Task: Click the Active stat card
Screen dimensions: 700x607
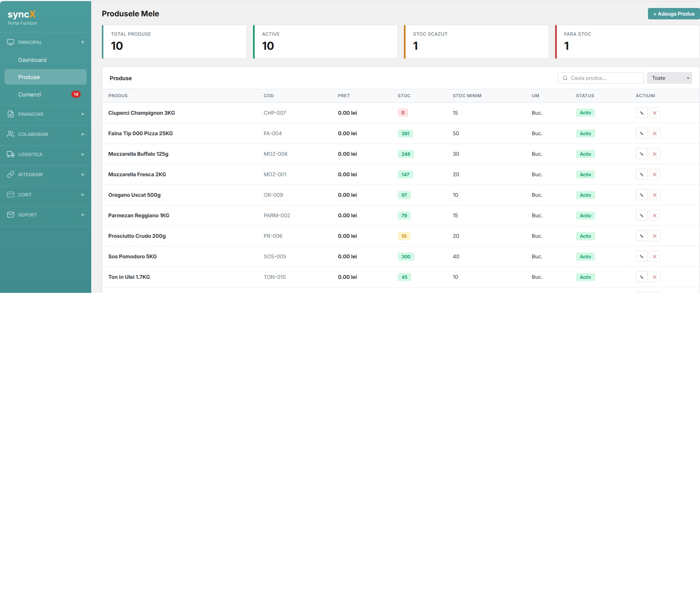Action: [325, 42]
